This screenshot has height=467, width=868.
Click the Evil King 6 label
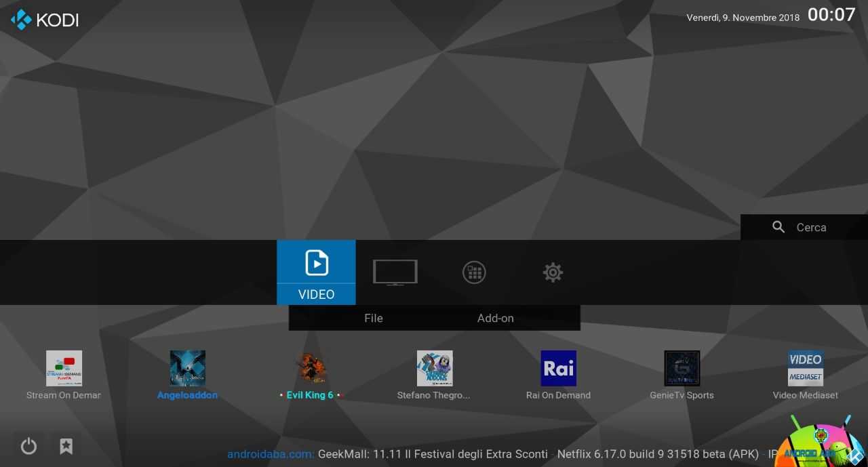click(x=311, y=395)
